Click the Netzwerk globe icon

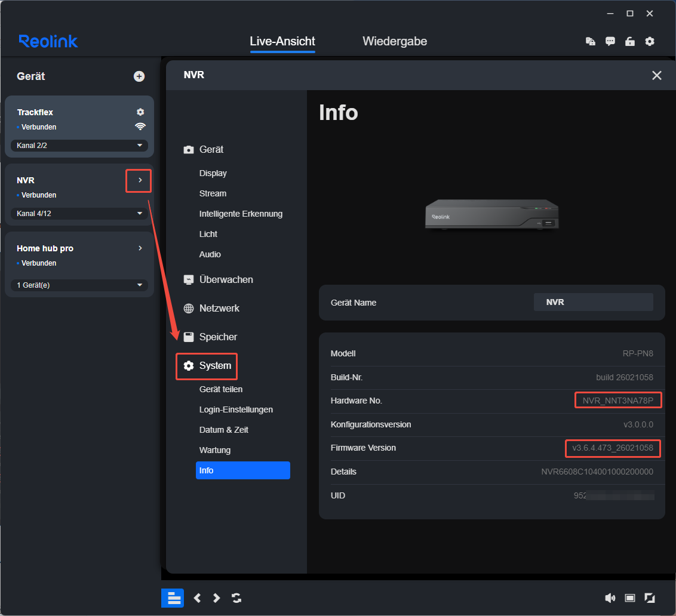(188, 308)
